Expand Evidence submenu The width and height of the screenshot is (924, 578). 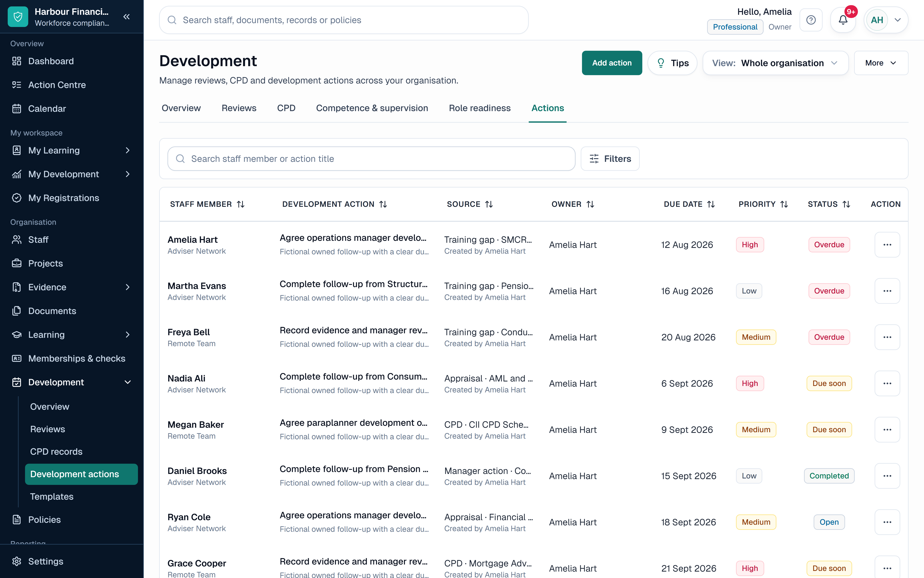point(128,287)
